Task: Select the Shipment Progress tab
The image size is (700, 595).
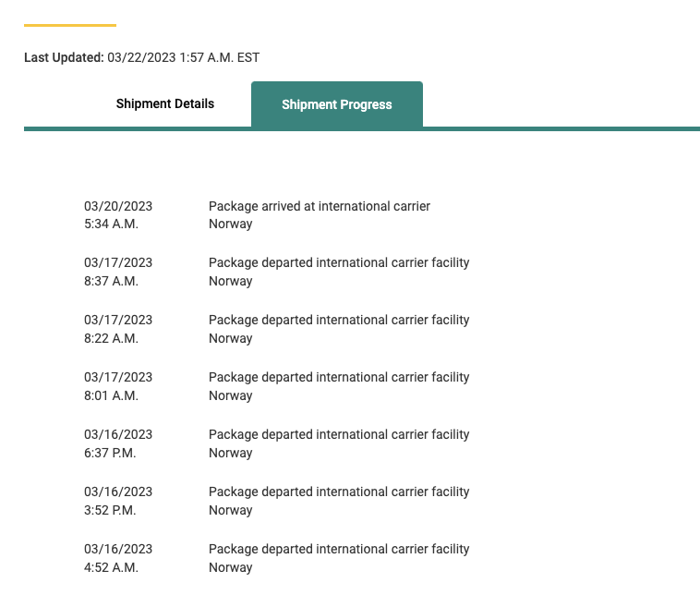Action: coord(337,104)
